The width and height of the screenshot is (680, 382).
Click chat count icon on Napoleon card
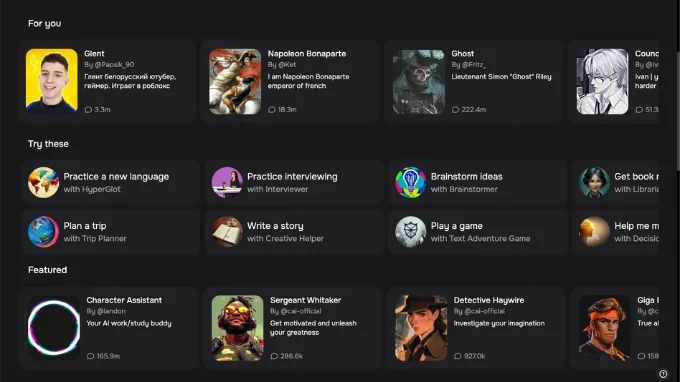[x=272, y=110]
